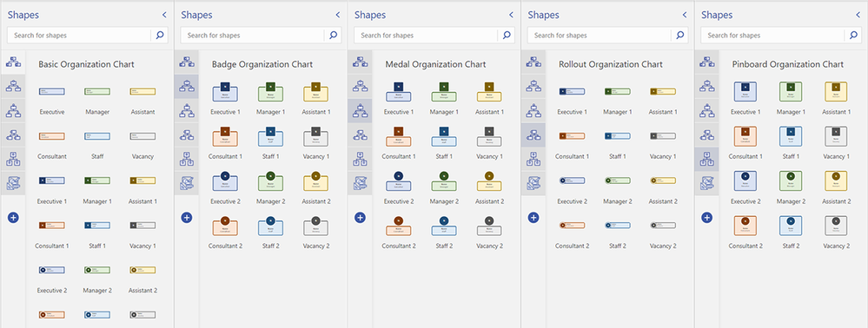Choose Consultant 1 shape in Badge Organization Chart

tap(225, 136)
